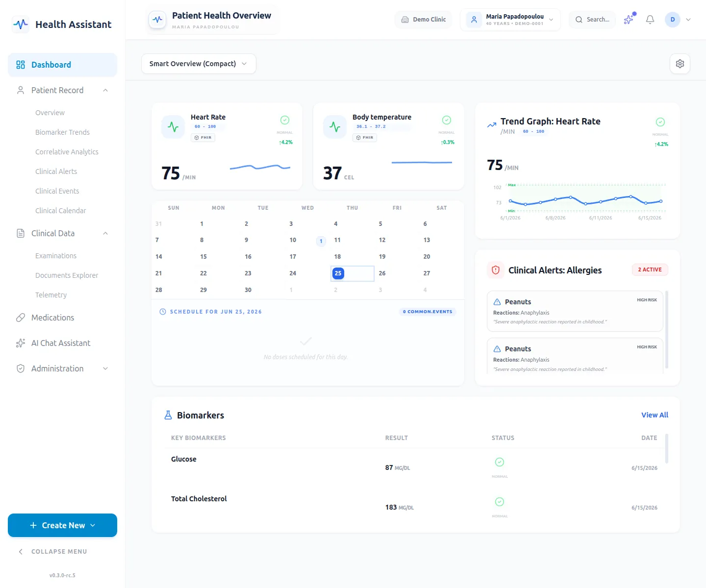Image resolution: width=706 pixels, height=588 pixels.
Task: Open the View All biomarkers link
Action: 655,415
